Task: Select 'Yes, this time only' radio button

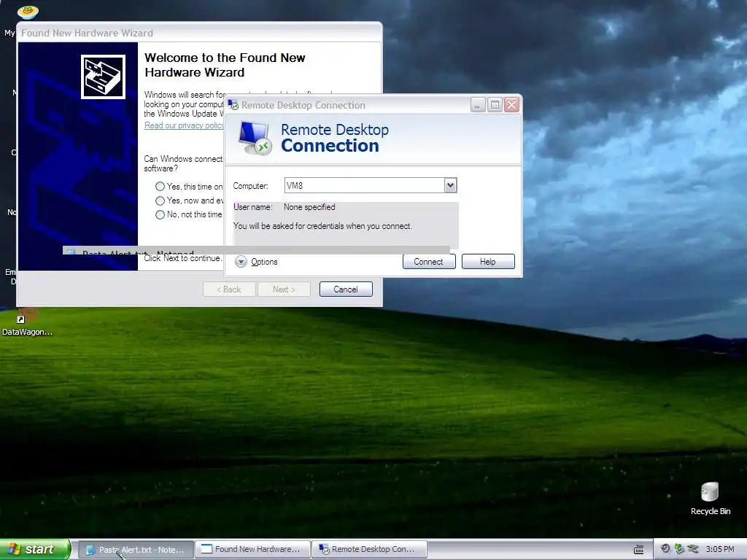Action: [x=160, y=187]
